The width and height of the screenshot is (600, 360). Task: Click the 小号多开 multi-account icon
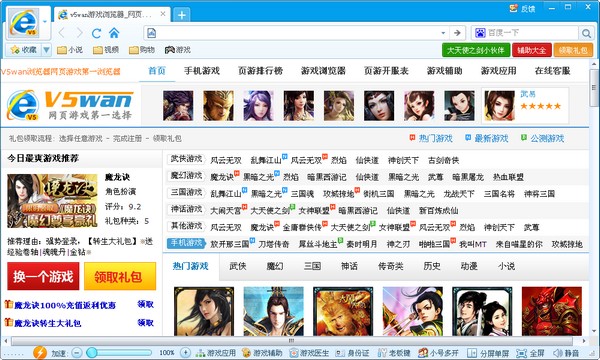[x=423, y=353]
